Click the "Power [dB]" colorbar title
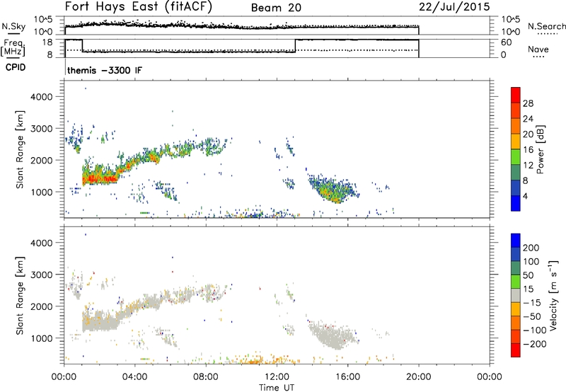566x392 pixels. (540, 149)
